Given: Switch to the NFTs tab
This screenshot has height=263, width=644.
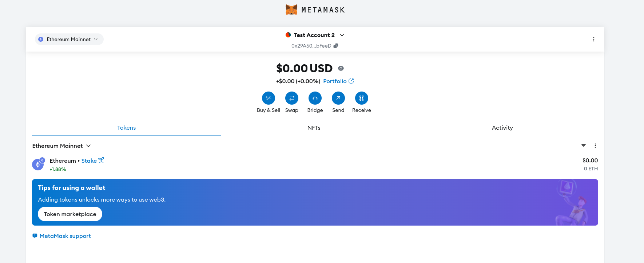Looking at the screenshot, I should click(314, 128).
